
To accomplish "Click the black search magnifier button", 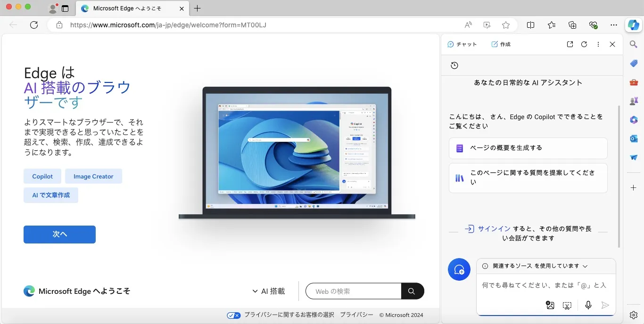I will [x=413, y=291].
